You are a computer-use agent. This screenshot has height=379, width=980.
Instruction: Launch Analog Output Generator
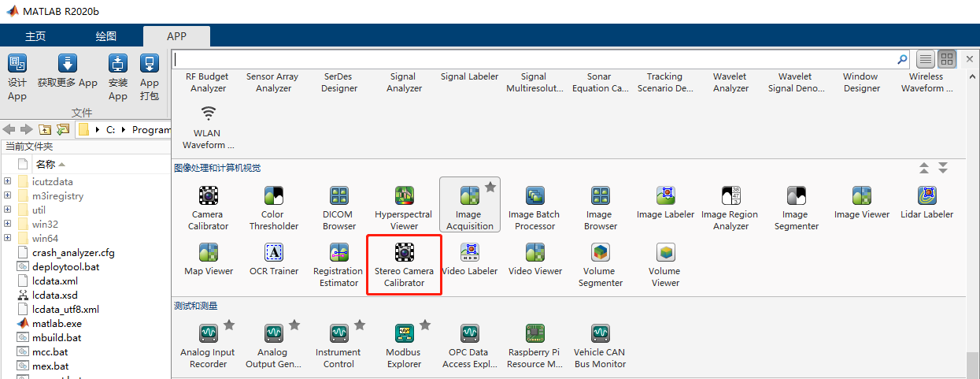click(x=273, y=344)
